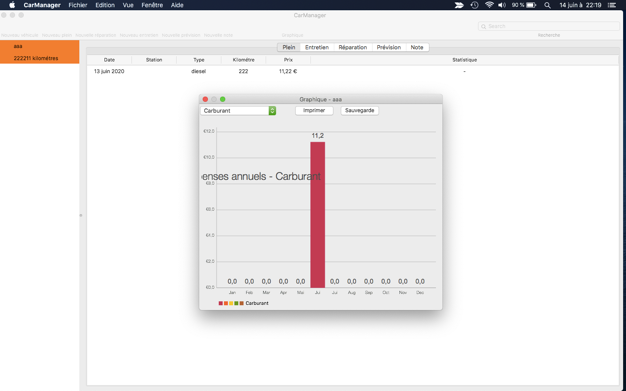Viewport: 626px width, 391px height.
Task: Click the 11,22 € price cell
Action: tap(288, 71)
